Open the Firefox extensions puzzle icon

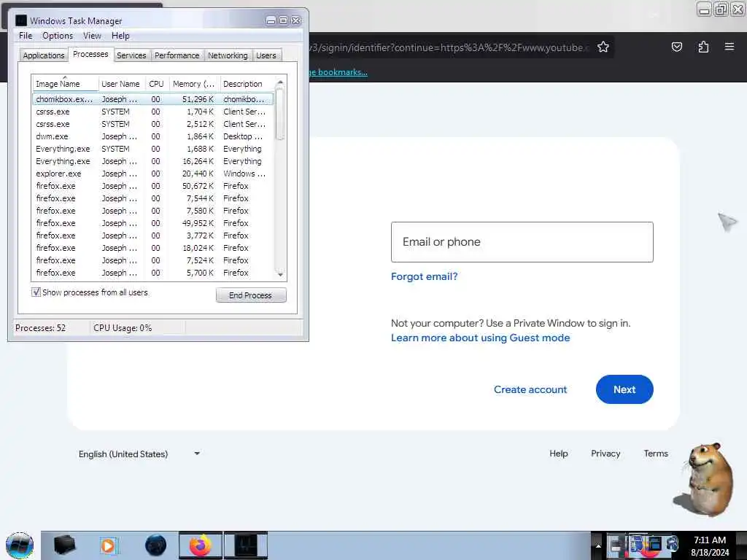click(x=703, y=47)
